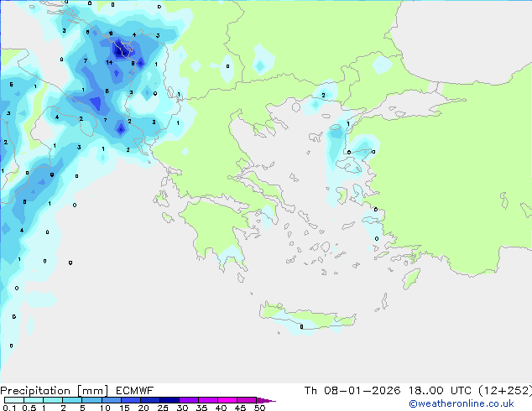Click the legend scale label '25'
Image resolution: width=532 pixels, height=411 pixels.
(x=163, y=408)
